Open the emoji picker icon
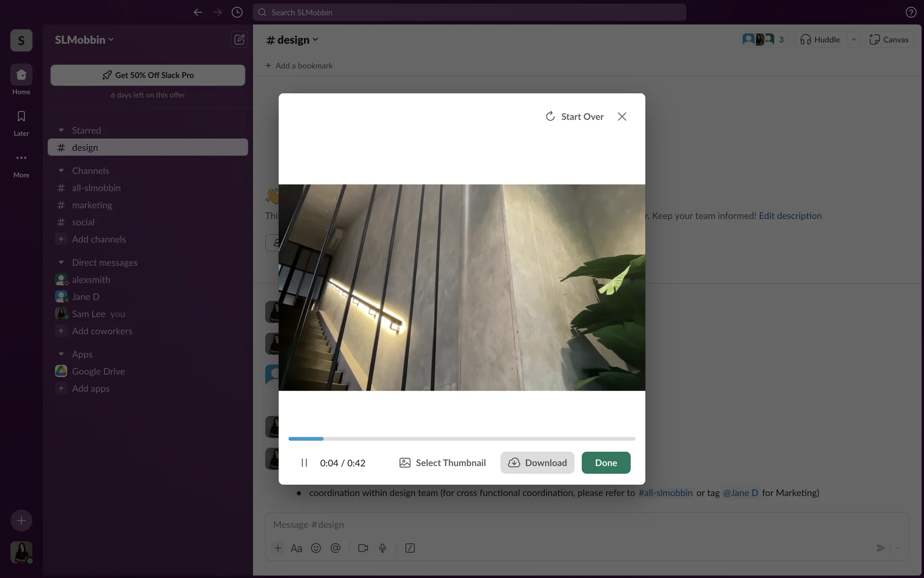The image size is (924, 578). point(316,548)
